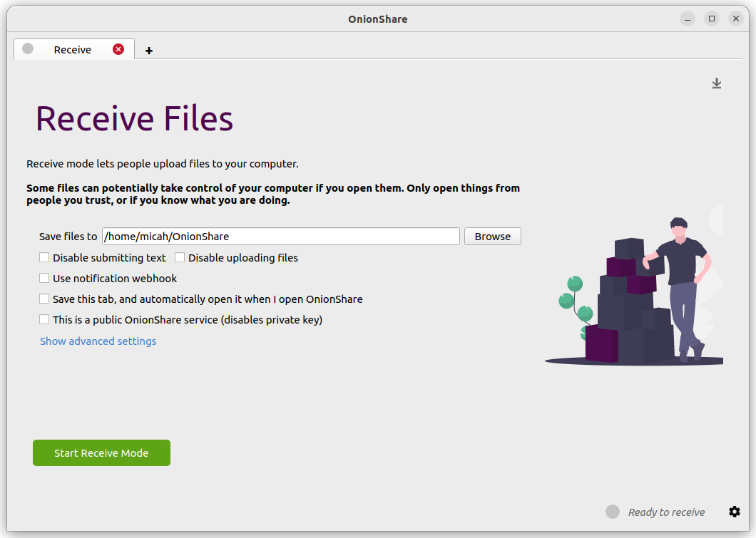This screenshot has height=538, width=756.
Task: Maximize the OnionShare window
Action: 712,19
